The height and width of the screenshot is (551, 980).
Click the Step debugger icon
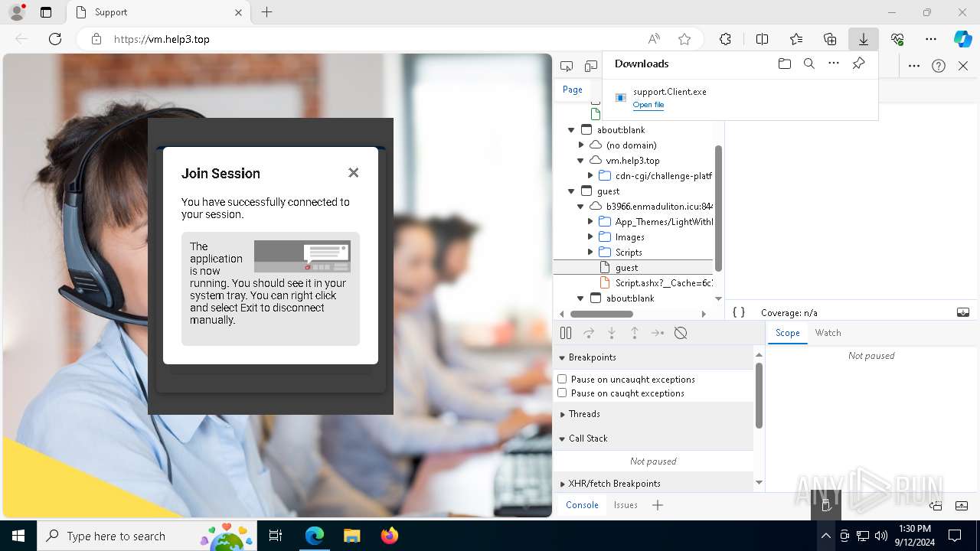point(658,333)
